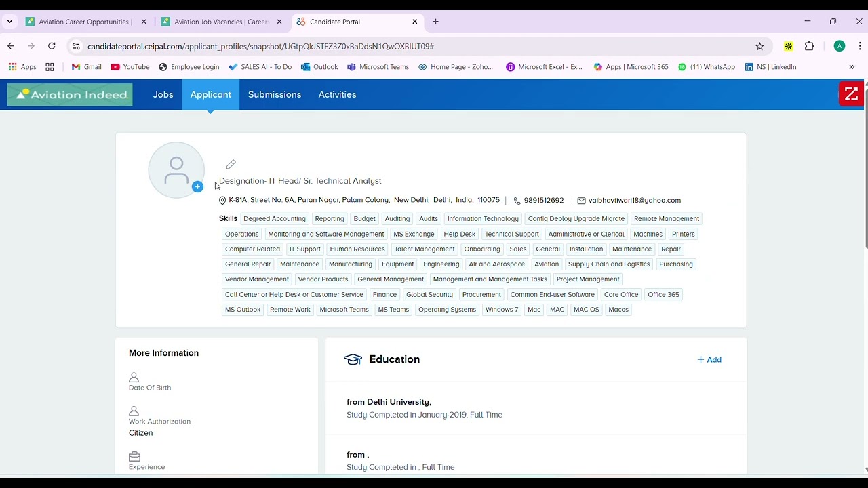Click the phone icon beside 9891512692
868x488 pixels.
517,201
